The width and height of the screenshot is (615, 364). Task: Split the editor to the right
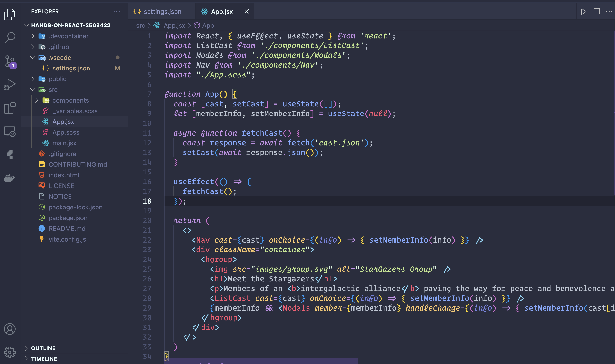tap(597, 11)
